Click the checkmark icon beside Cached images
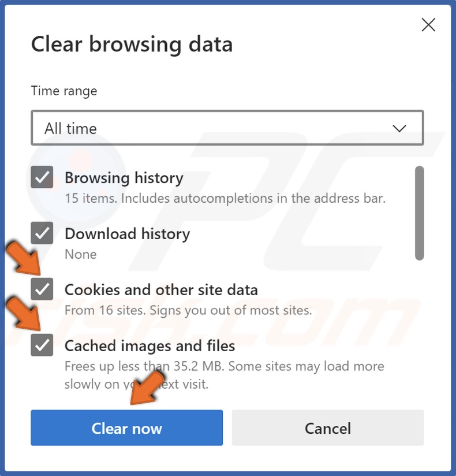This screenshot has height=476, width=456. pyautogui.click(x=41, y=345)
